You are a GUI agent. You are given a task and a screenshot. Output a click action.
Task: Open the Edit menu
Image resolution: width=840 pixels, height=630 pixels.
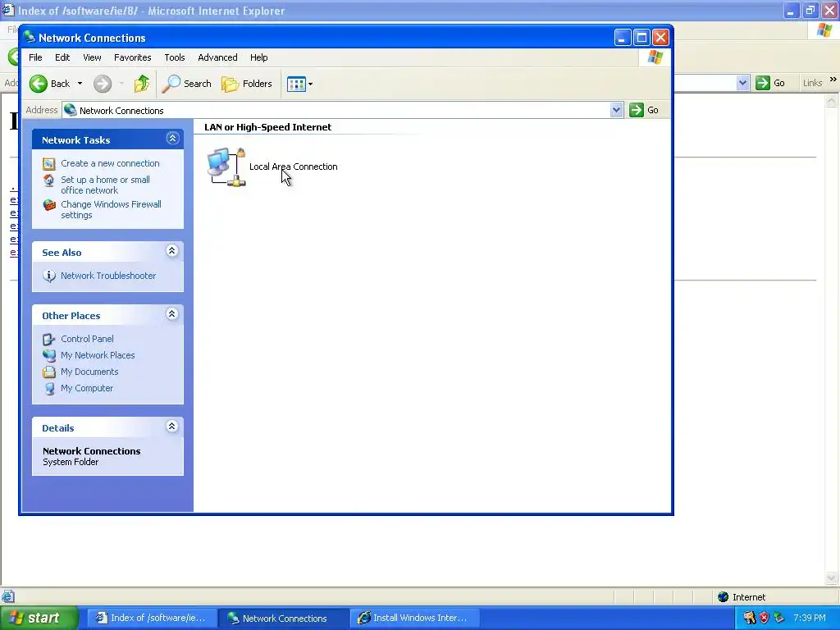point(62,57)
